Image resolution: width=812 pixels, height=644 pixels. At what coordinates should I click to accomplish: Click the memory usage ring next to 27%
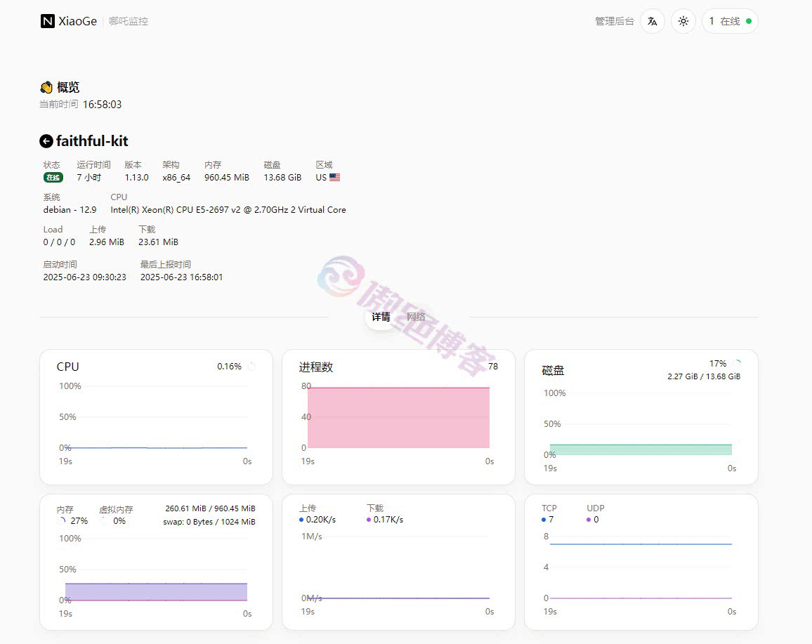click(62, 521)
